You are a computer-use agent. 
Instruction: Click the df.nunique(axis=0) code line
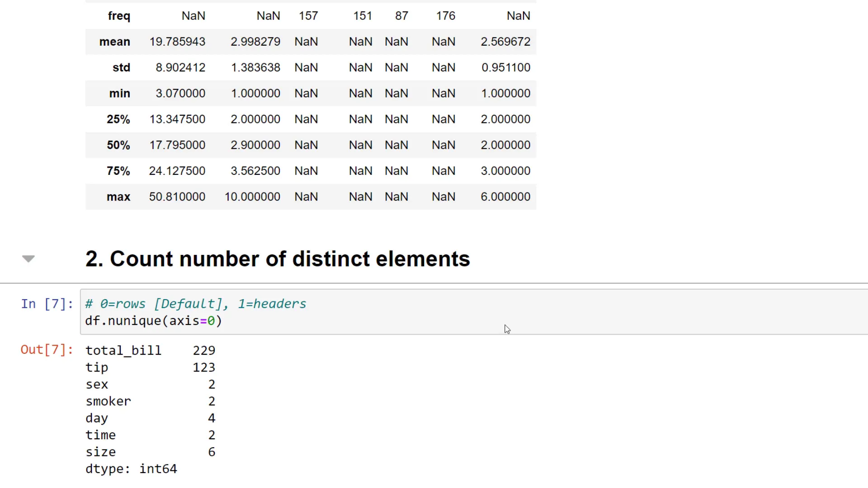153,321
